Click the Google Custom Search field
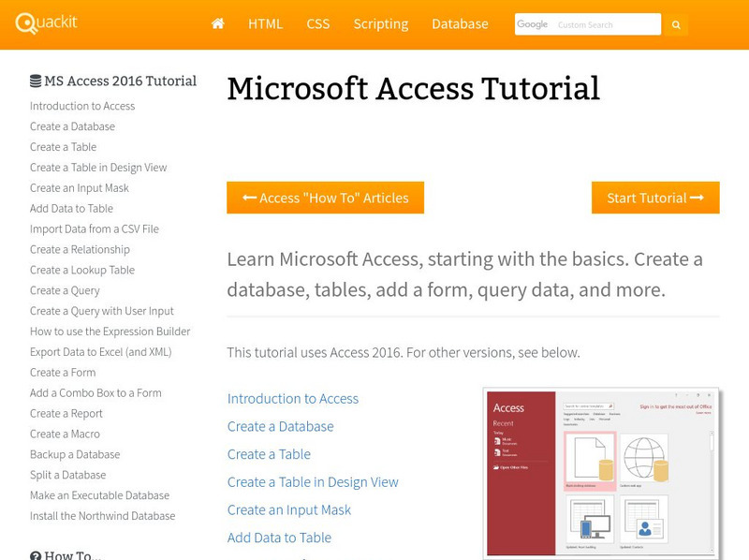 point(604,24)
